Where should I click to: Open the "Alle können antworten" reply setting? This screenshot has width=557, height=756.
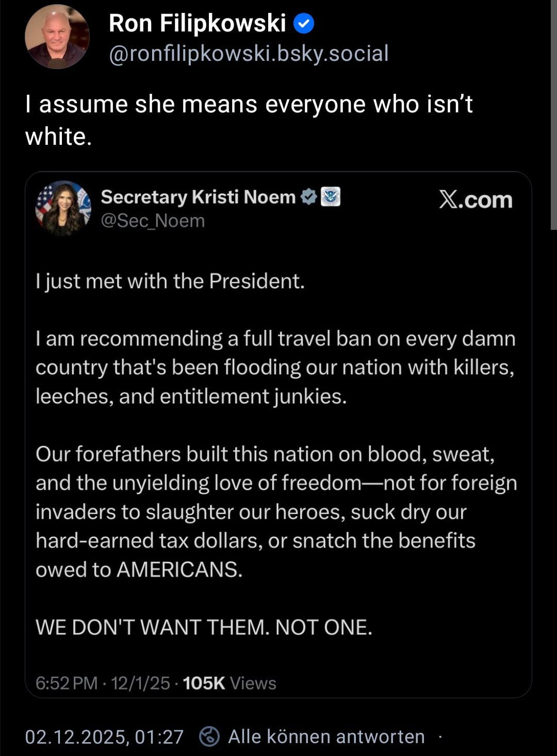326,737
